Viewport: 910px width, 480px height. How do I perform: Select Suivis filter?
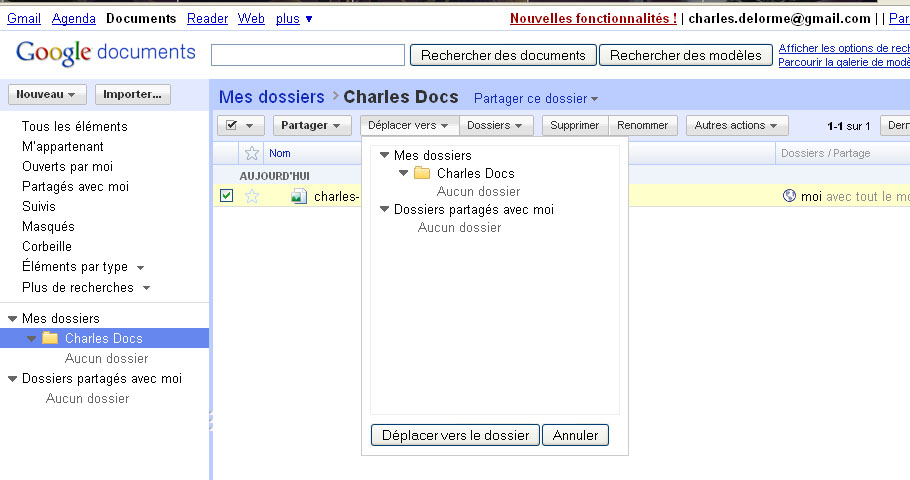coord(39,207)
